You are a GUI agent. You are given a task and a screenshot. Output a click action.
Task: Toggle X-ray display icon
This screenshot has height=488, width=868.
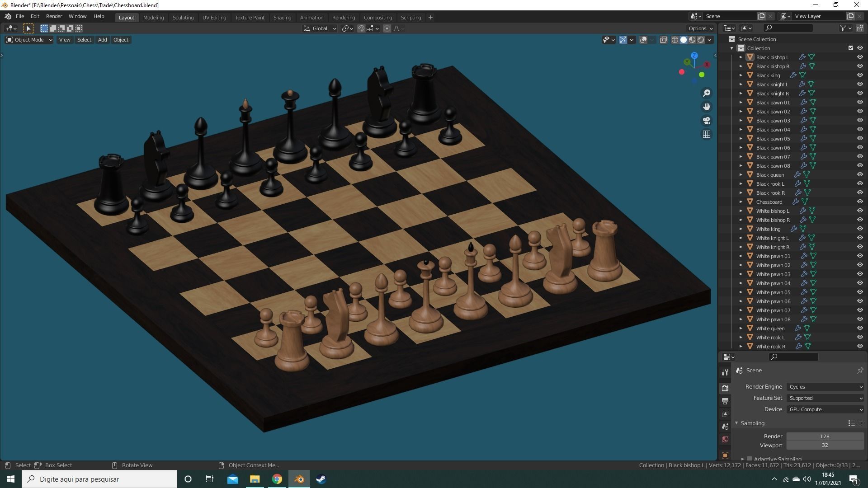point(663,40)
